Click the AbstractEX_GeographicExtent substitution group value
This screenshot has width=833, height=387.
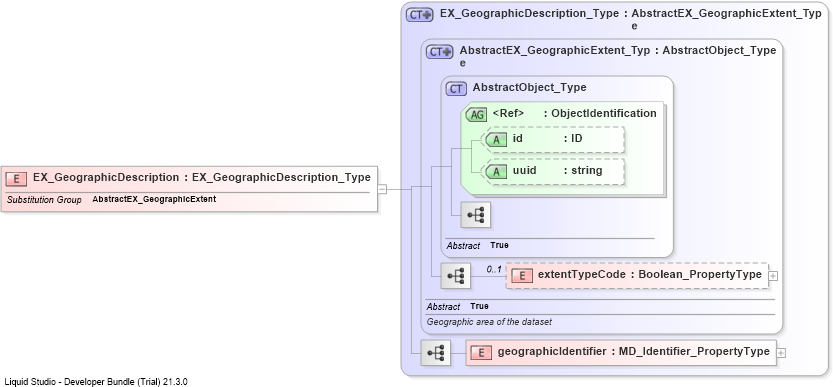(x=154, y=200)
